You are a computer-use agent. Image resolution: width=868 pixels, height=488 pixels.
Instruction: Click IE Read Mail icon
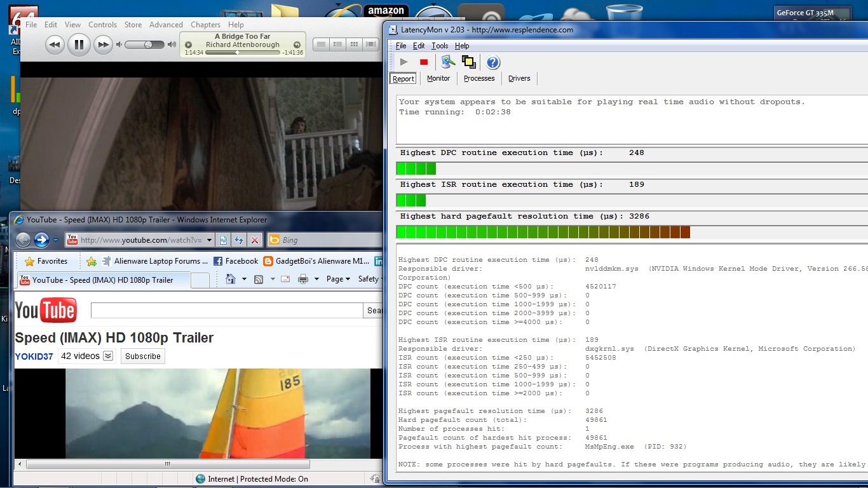[x=285, y=279]
